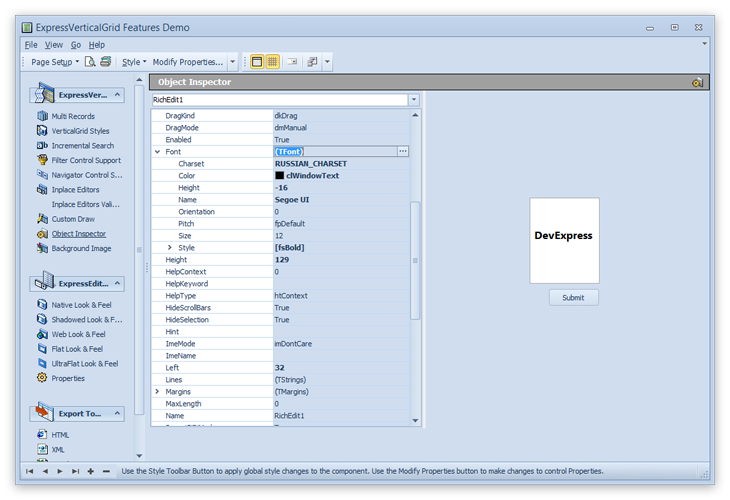
Task: Open the Page Setup dropdown
Action: point(55,62)
